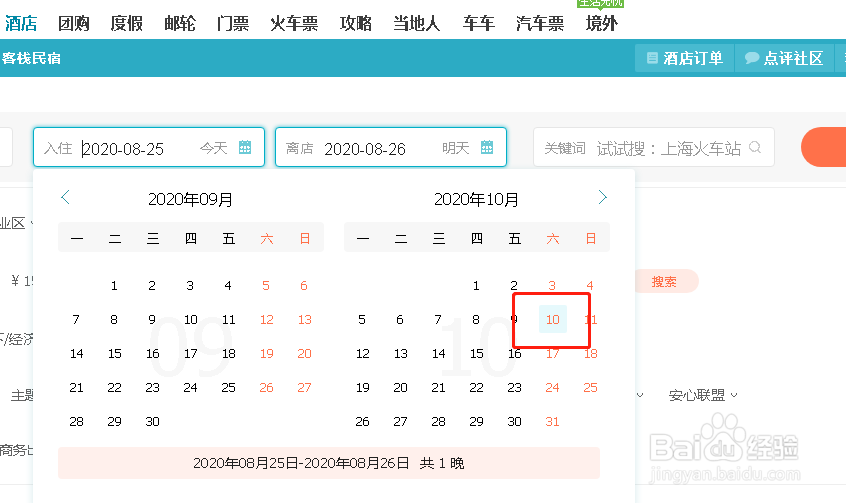Pick October 28 in the calendar
The image size is (846, 503).
pos(438,422)
